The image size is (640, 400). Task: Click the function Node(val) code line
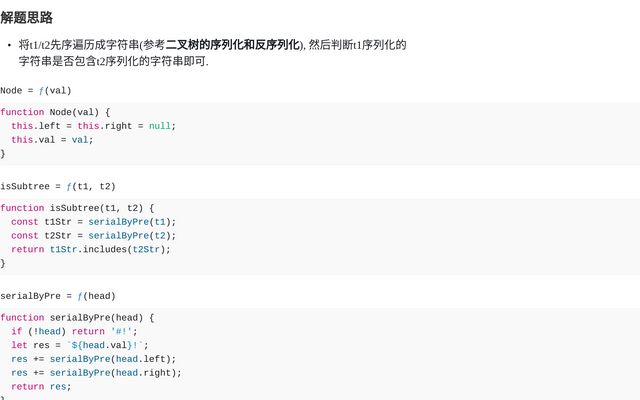55,112
